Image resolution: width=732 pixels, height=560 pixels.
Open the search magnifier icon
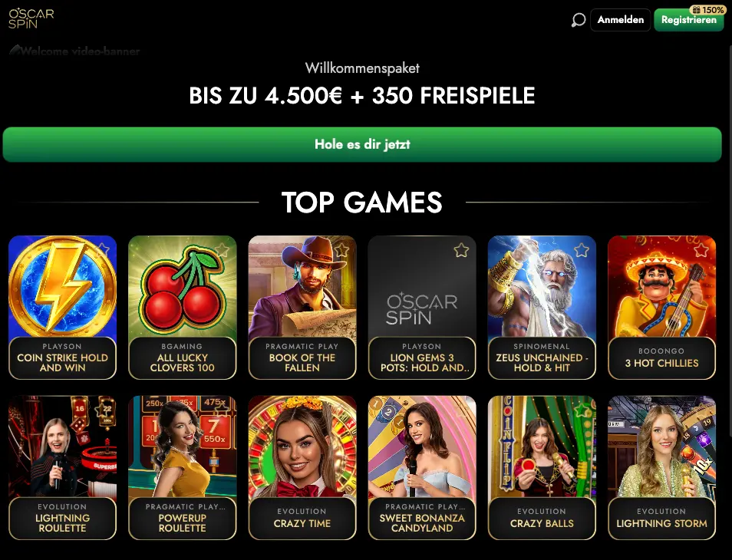click(x=579, y=20)
